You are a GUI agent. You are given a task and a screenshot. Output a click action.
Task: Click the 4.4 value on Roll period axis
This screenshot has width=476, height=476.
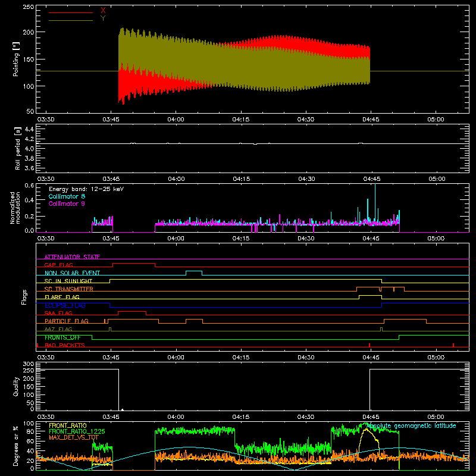[x=29, y=129]
